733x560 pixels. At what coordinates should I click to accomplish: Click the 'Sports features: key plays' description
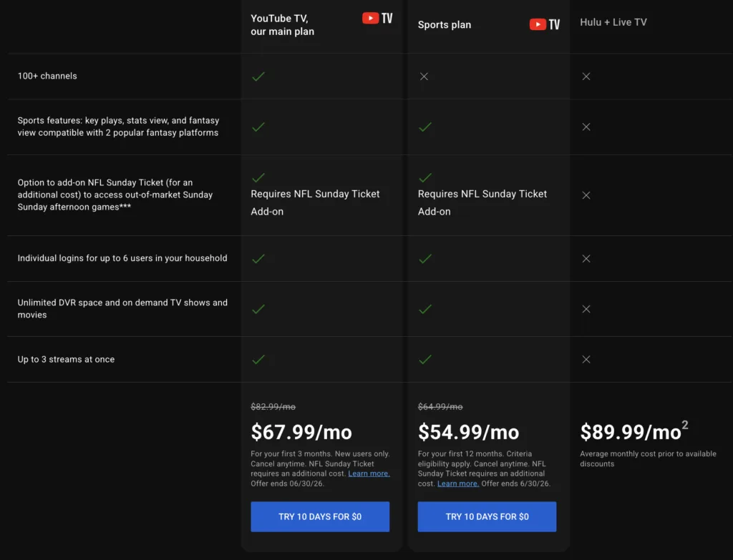tap(118, 127)
